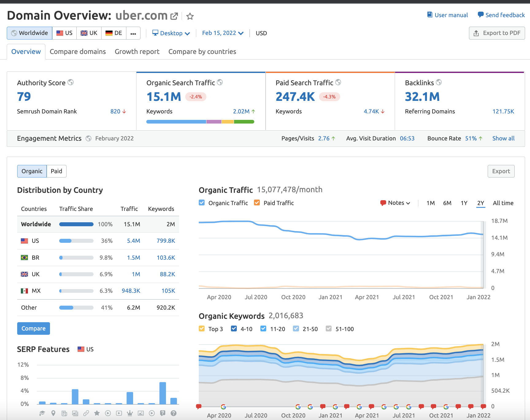Screen dimensions: 530x420
Task: Set chart range to All time
Action: pos(503,203)
